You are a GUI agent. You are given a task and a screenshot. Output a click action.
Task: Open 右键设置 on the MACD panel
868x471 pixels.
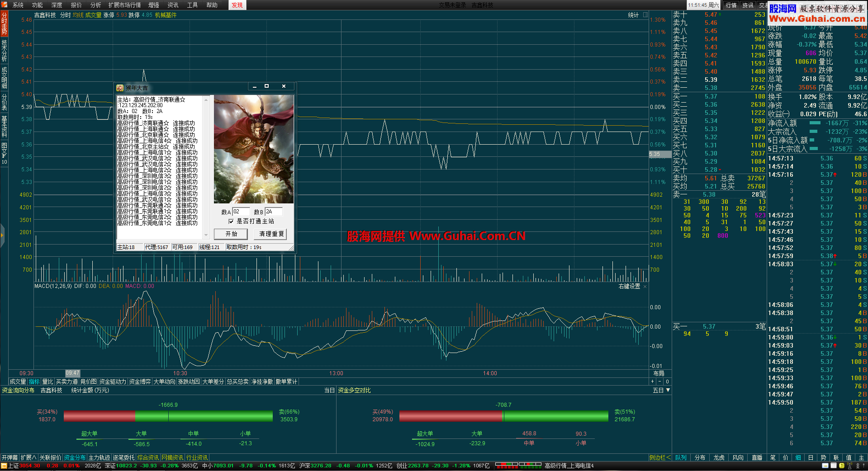click(x=629, y=287)
